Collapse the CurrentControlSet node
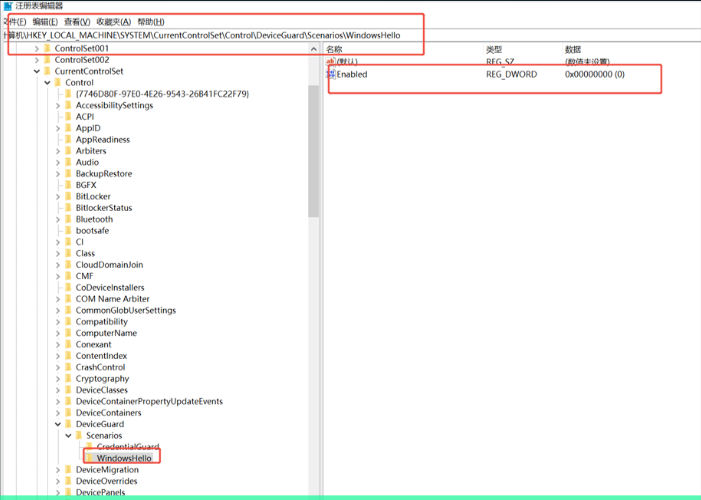Viewport: 701px width, 500px height. 37,71
